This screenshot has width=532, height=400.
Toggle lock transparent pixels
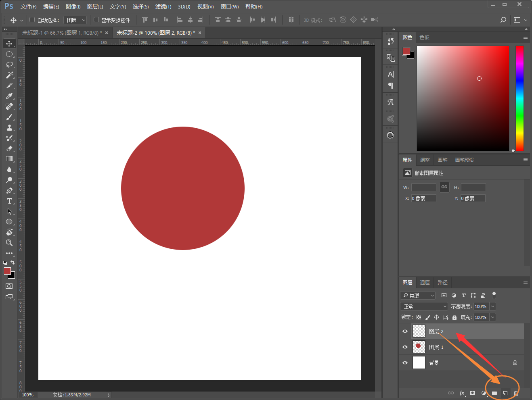coord(419,317)
